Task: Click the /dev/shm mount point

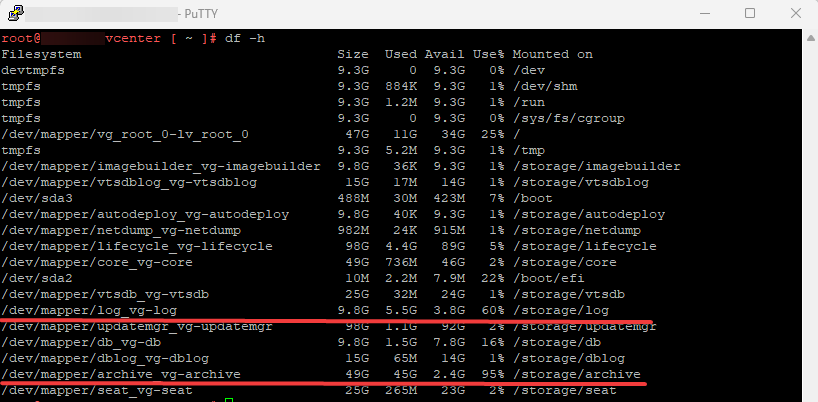Action: point(545,87)
